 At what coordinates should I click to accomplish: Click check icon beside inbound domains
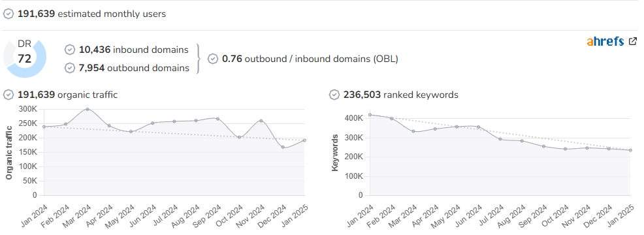click(70, 50)
